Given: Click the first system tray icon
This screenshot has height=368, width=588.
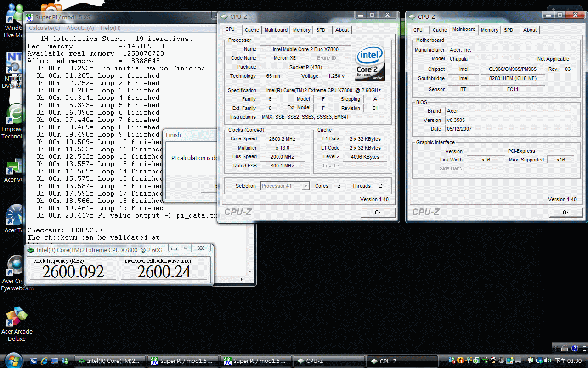Looking at the screenshot, I should pos(452,361).
